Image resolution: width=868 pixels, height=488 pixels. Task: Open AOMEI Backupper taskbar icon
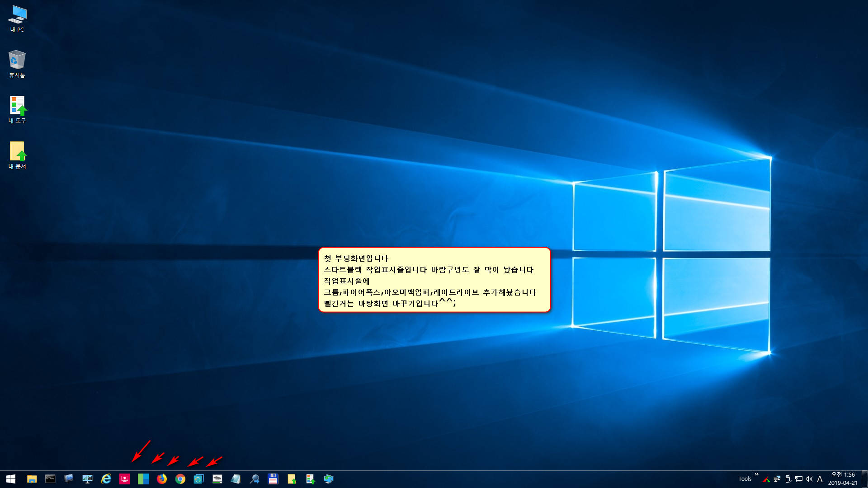pyautogui.click(x=199, y=479)
